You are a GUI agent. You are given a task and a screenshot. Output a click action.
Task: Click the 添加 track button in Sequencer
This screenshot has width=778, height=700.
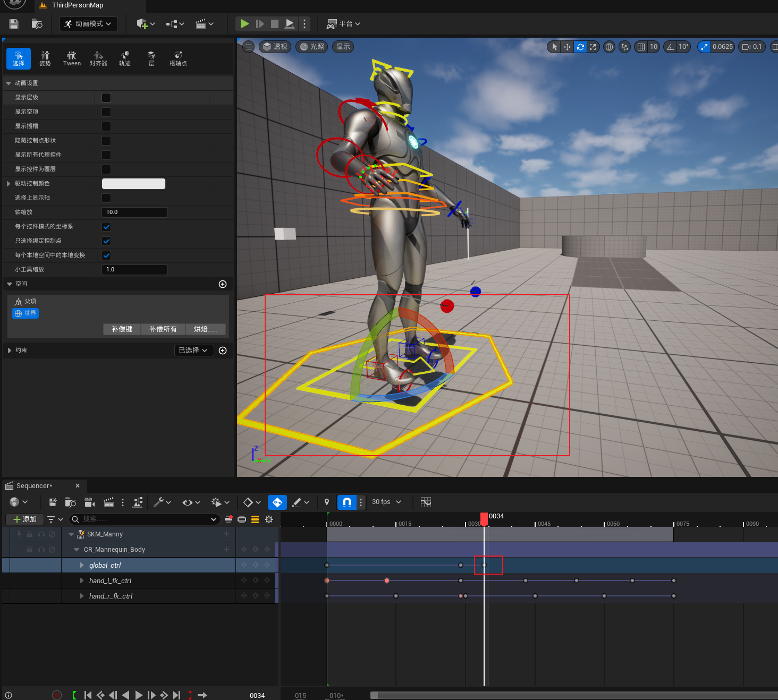pos(25,519)
